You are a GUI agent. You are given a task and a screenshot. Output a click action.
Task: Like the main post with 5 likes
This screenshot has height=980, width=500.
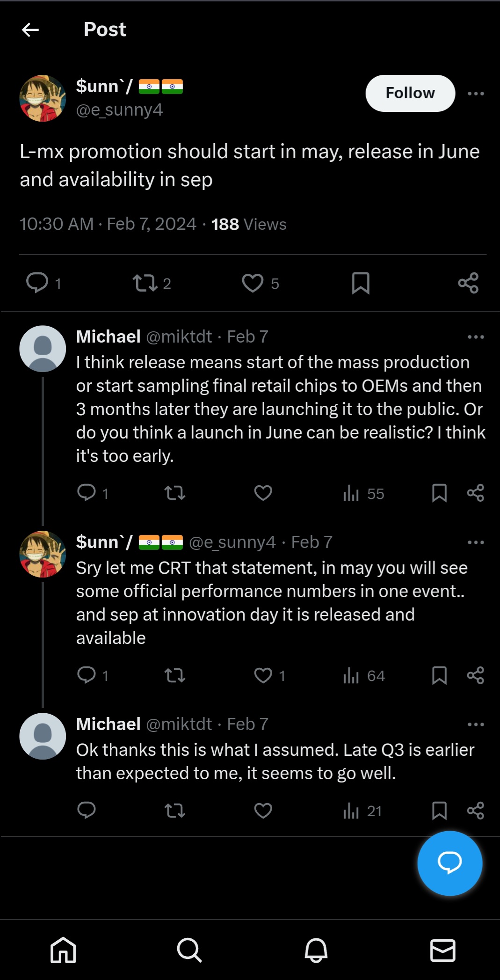point(253,283)
